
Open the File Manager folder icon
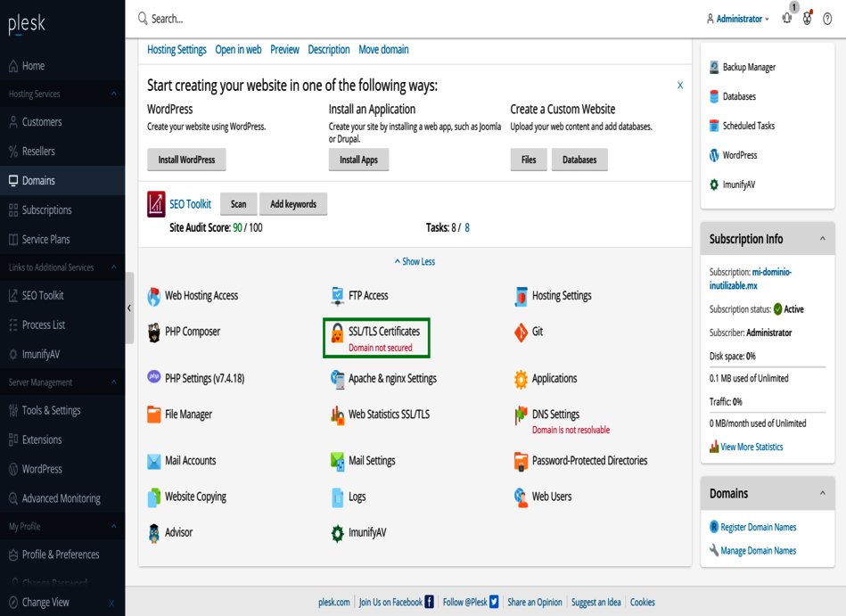pyautogui.click(x=153, y=415)
